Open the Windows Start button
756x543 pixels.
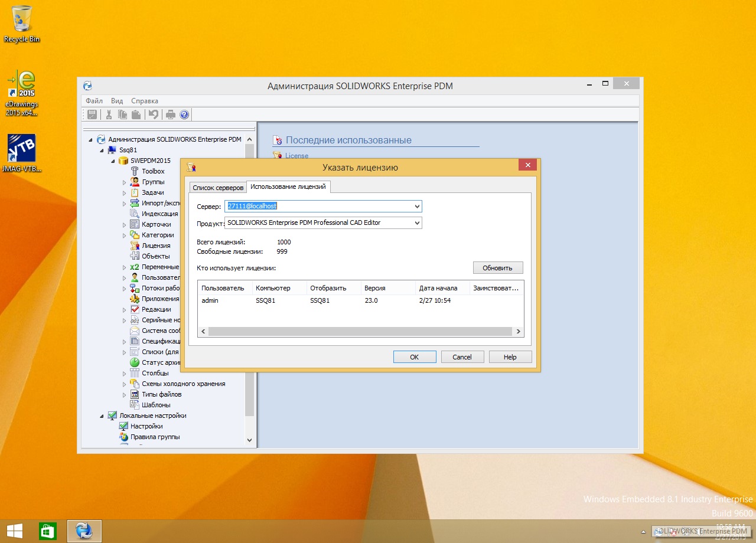coord(15,531)
